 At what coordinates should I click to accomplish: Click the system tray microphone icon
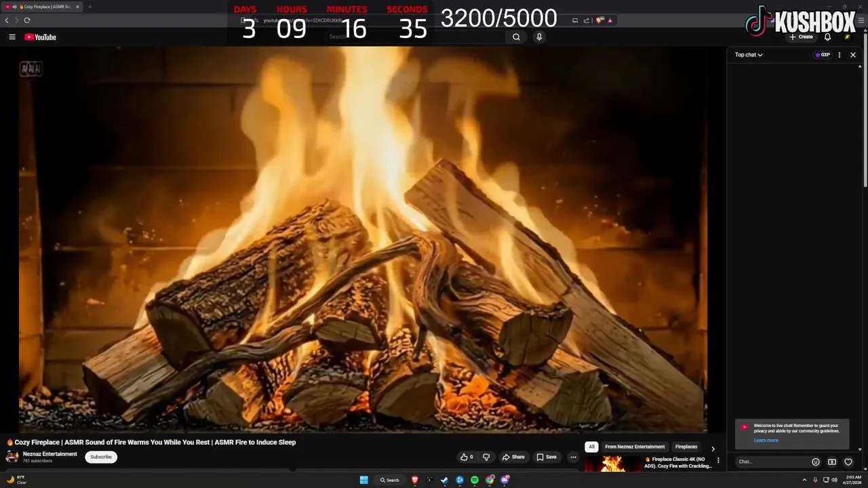(815, 480)
